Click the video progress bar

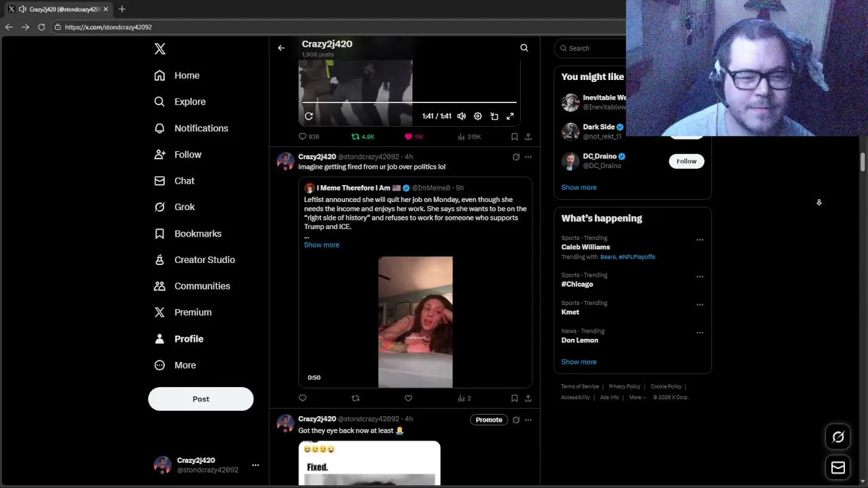pyautogui.click(x=410, y=102)
